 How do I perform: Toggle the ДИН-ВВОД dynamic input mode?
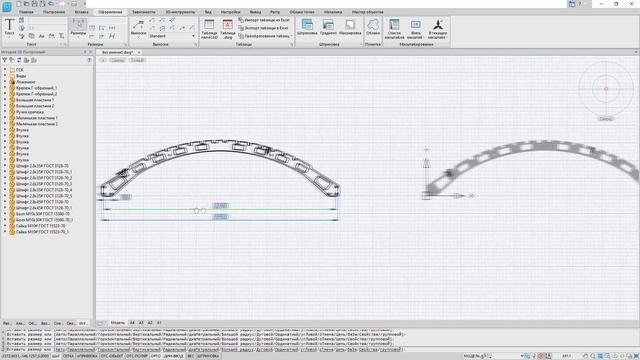(x=174, y=356)
